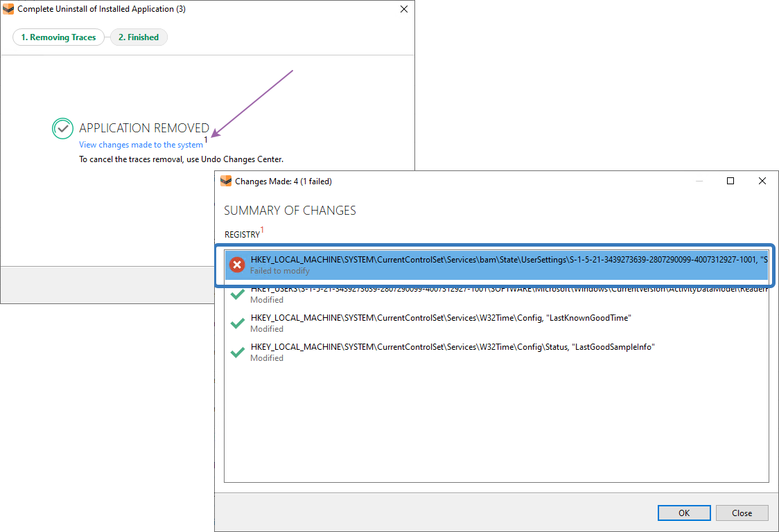Image resolution: width=779 pixels, height=532 pixels.
Task: Click the Application Removed circle check icon
Action: (x=62, y=128)
